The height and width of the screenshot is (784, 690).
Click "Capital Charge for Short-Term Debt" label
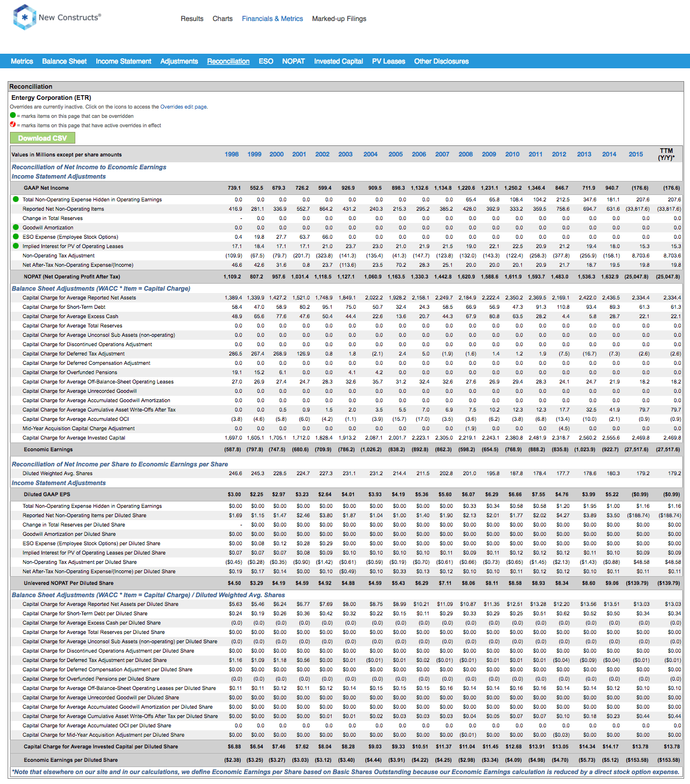(x=64, y=307)
